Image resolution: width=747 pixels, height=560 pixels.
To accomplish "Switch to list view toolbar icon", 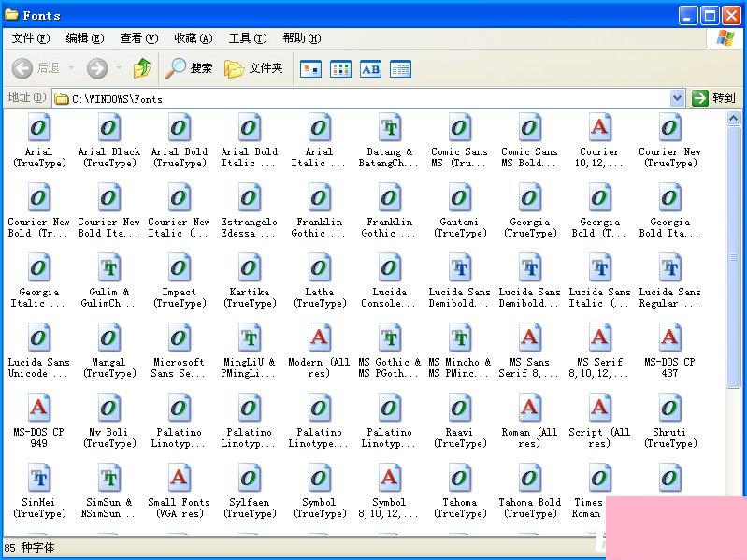I will [340, 69].
